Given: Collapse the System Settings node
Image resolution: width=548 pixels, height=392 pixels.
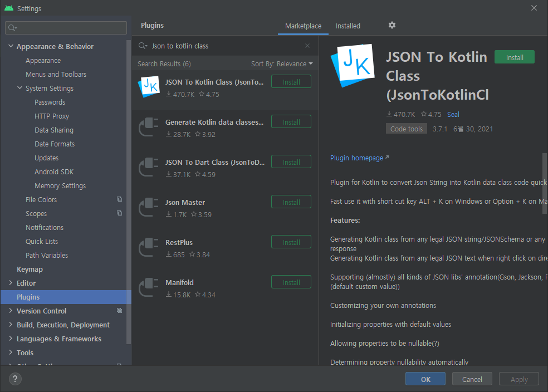Looking at the screenshot, I should (20, 88).
